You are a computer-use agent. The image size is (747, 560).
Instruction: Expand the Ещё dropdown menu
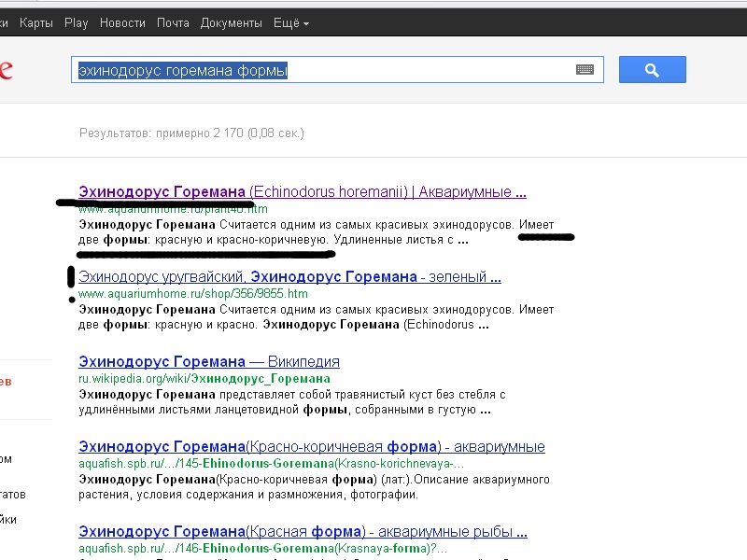pyautogui.click(x=290, y=22)
